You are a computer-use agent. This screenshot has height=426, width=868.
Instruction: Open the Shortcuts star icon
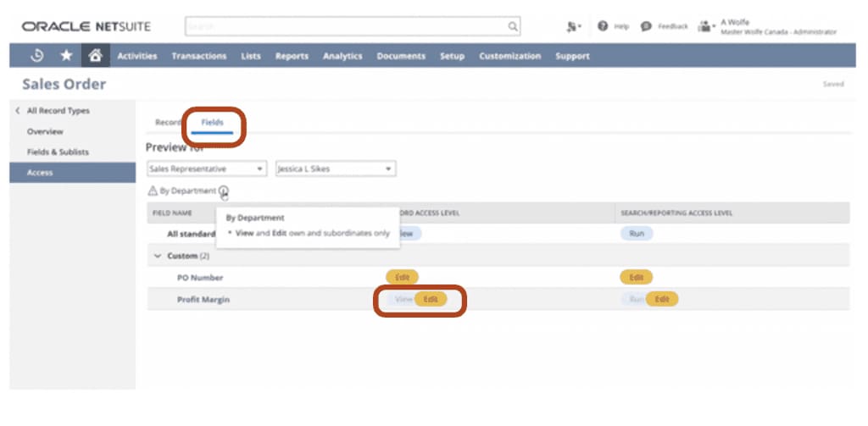[x=66, y=55]
